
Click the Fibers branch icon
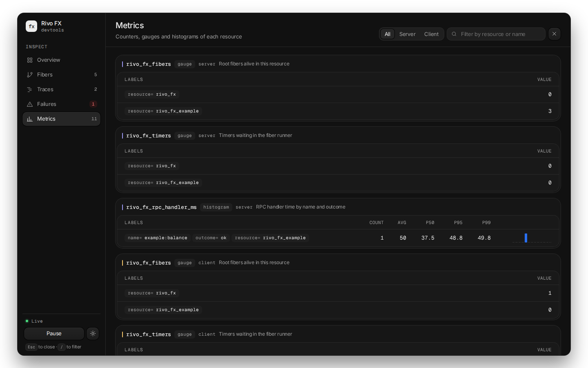click(x=30, y=75)
